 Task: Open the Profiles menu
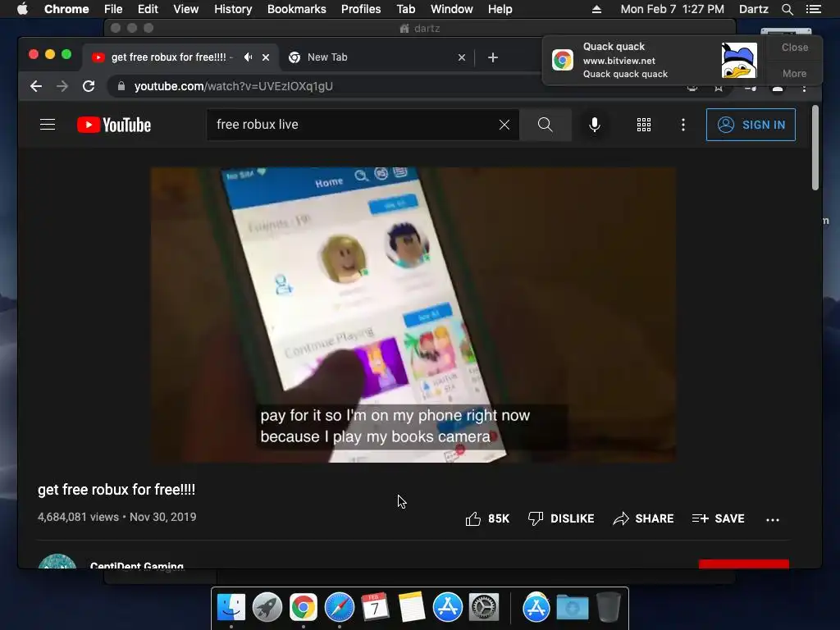click(361, 9)
